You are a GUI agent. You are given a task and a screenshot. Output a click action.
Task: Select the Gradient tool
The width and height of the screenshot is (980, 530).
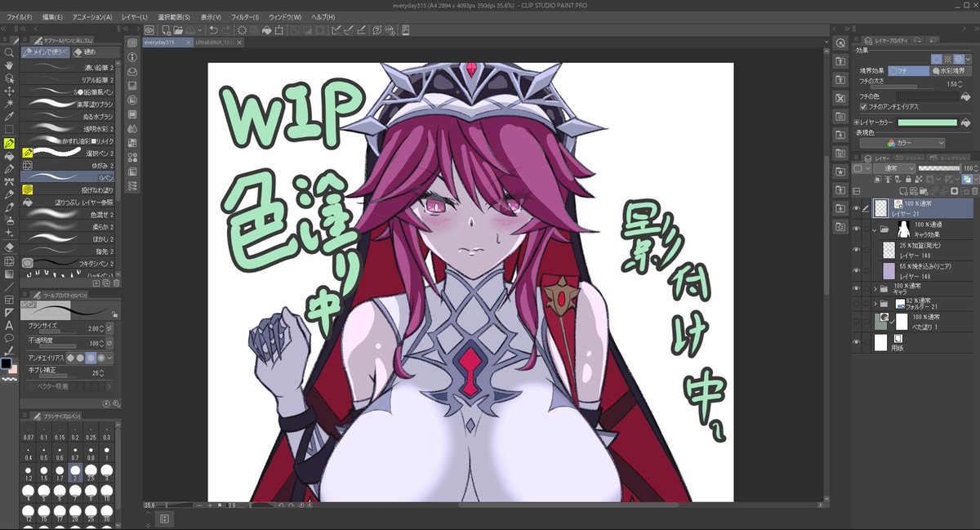9,274
